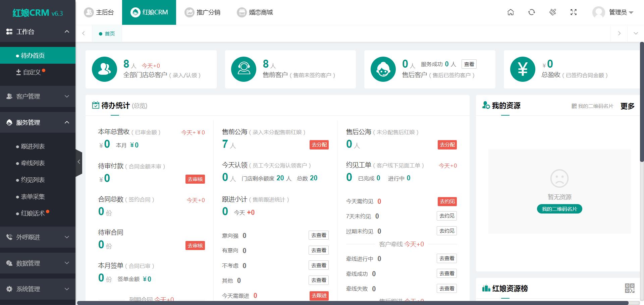Screen dimensions: 644x305
Task: Click the 待办统计 calendar check icon
Action: coord(96,105)
